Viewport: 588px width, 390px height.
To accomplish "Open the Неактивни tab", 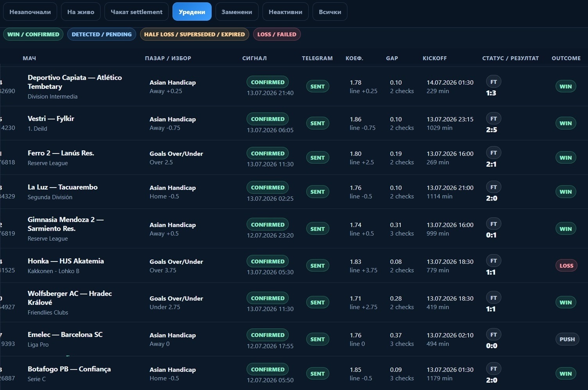I will (x=285, y=12).
